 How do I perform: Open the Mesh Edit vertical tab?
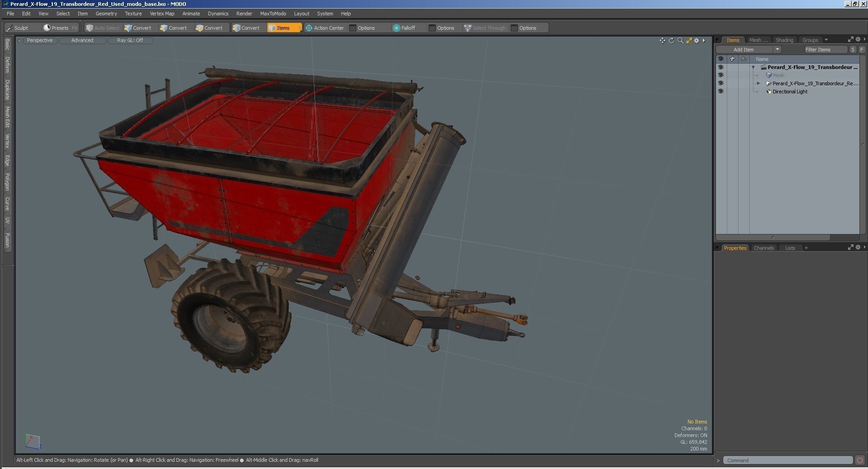pyautogui.click(x=8, y=118)
